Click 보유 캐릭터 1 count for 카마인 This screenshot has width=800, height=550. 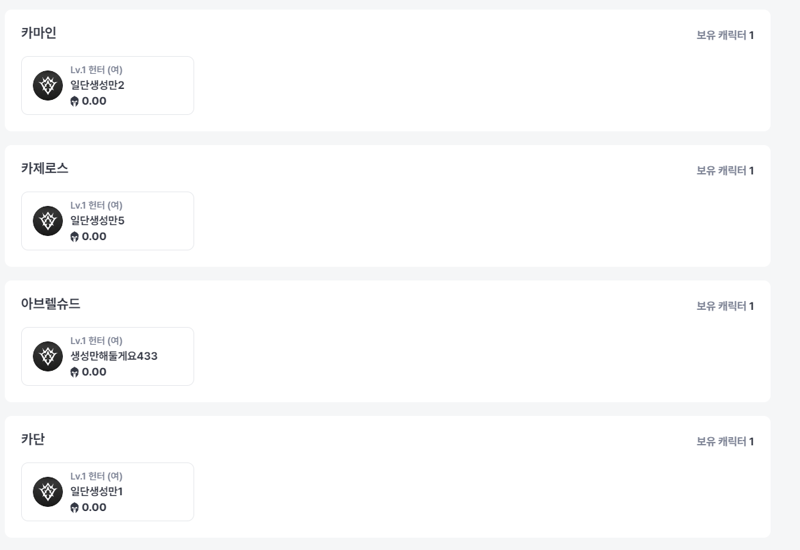(x=725, y=35)
